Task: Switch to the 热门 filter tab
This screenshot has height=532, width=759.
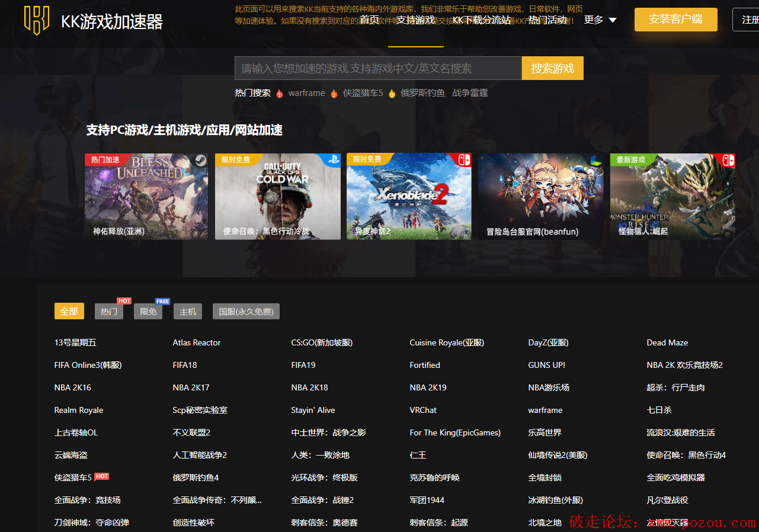Action: coord(109,312)
